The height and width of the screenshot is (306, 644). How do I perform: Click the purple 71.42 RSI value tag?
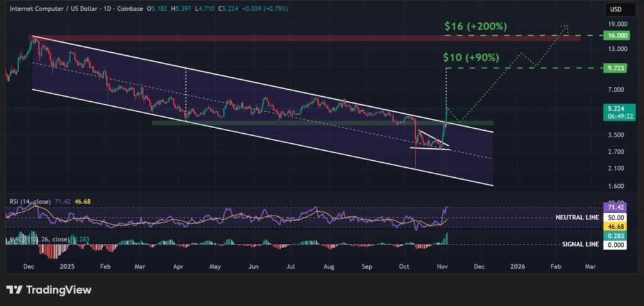pos(614,207)
